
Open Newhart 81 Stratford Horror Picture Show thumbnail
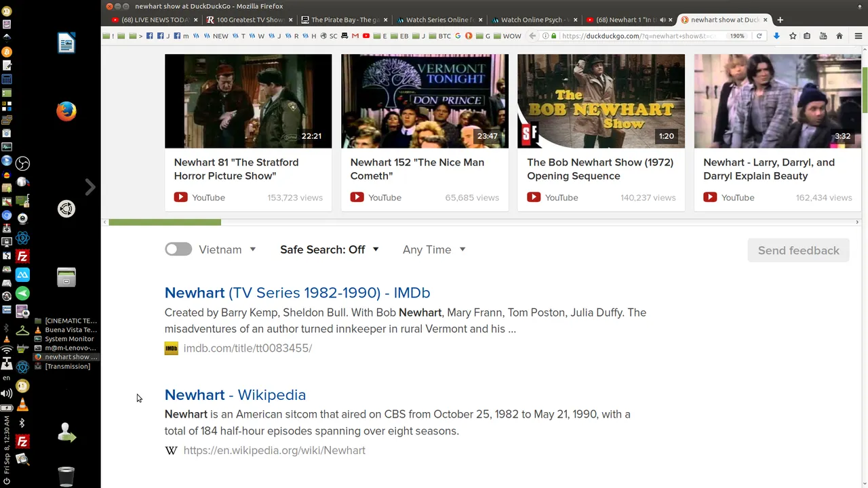click(248, 101)
